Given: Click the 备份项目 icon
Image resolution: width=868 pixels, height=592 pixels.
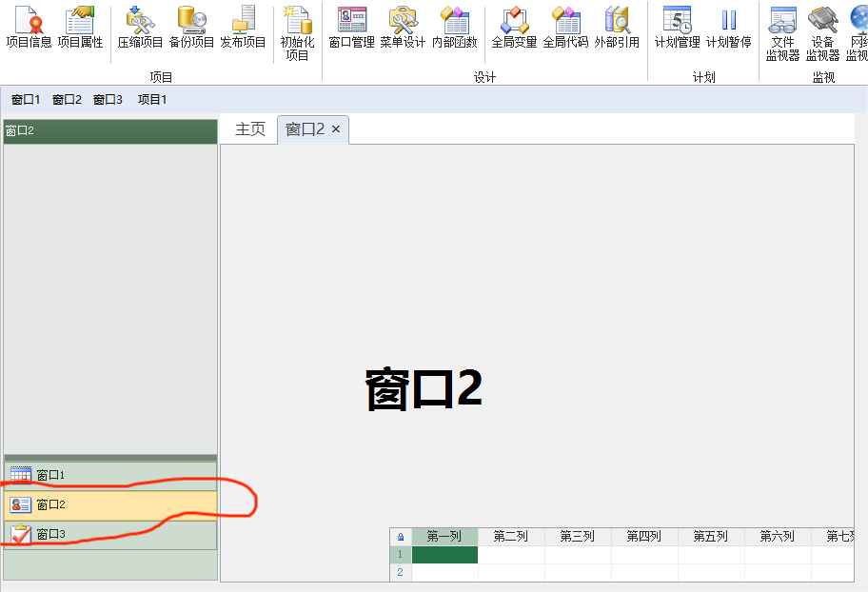Looking at the screenshot, I should tap(191, 27).
